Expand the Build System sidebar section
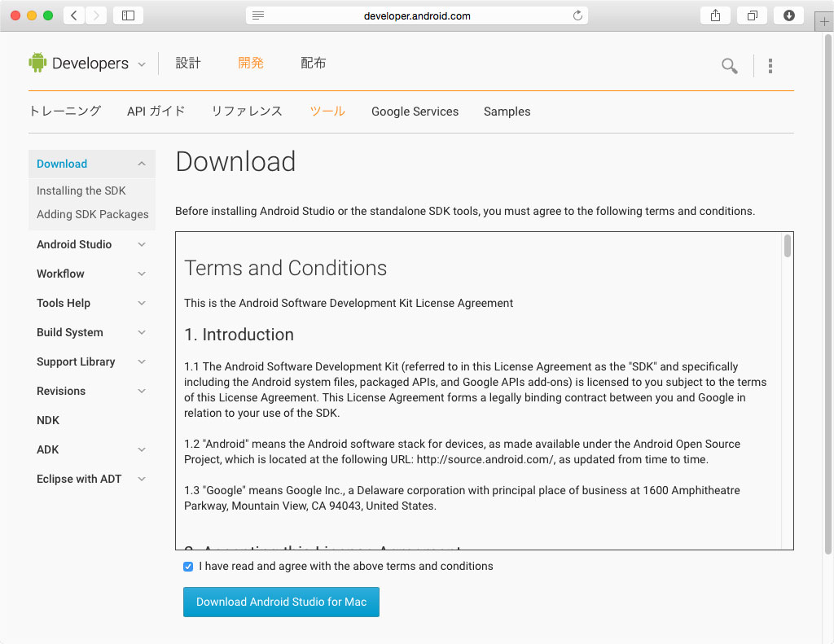Viewport: 834px width, 644px height. (x=142, y=332)
